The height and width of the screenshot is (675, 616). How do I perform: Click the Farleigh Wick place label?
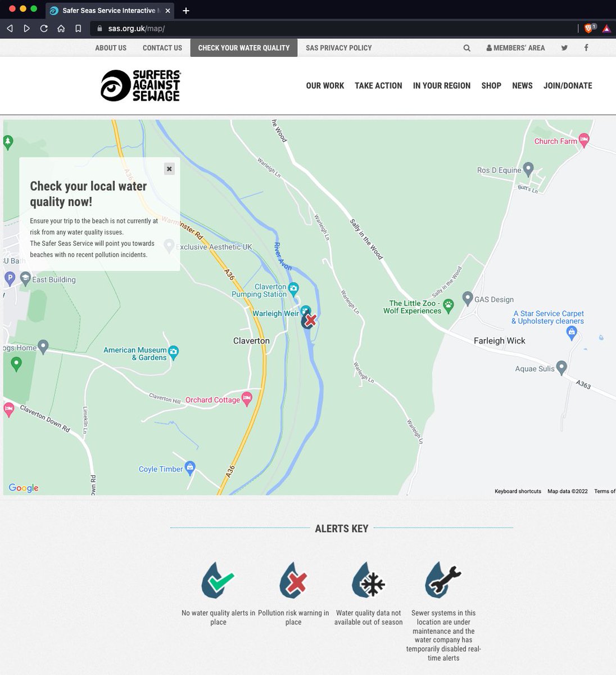(x=500, y=341)
